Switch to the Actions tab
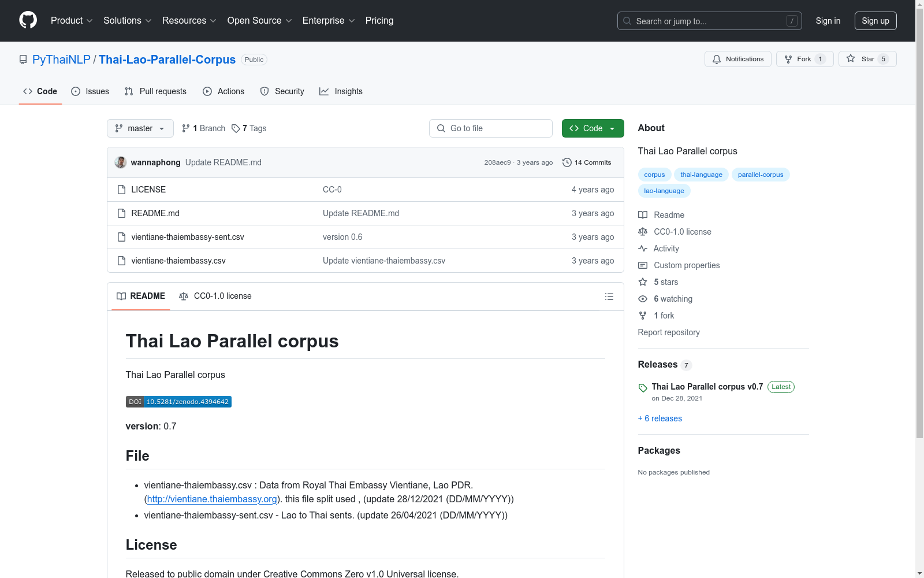 click(x=223, y=91)
